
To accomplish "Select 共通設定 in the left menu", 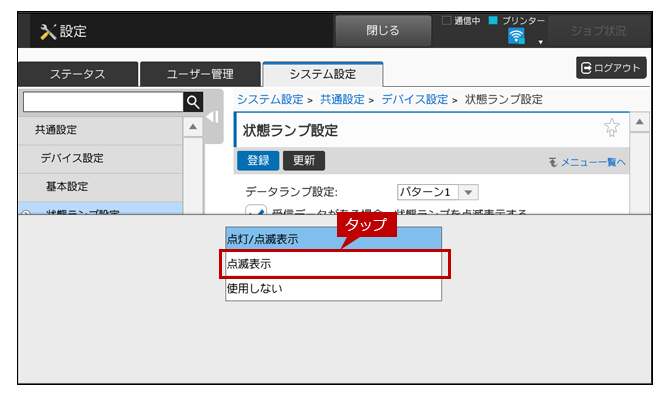I will pyautogui.click(x=101, y=130).
